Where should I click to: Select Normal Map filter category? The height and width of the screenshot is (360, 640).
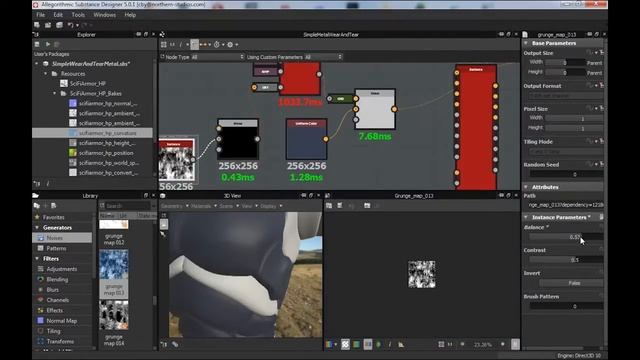[62, 321]
